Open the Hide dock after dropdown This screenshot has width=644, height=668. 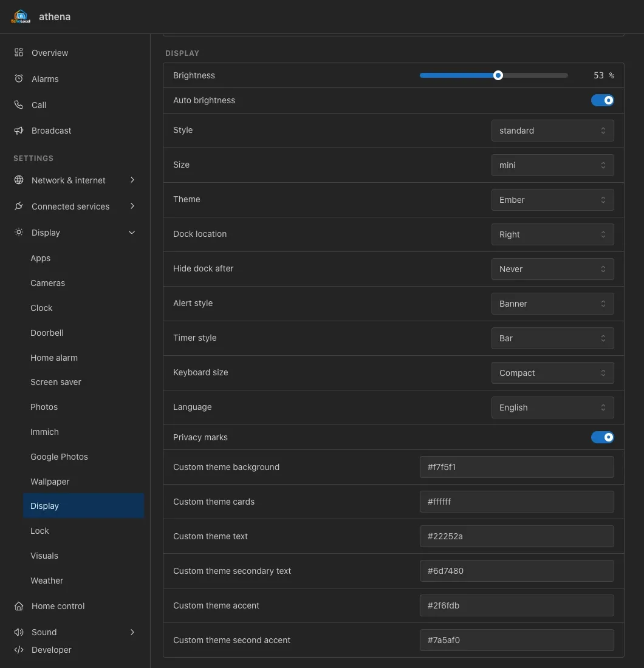coord(552,269)
